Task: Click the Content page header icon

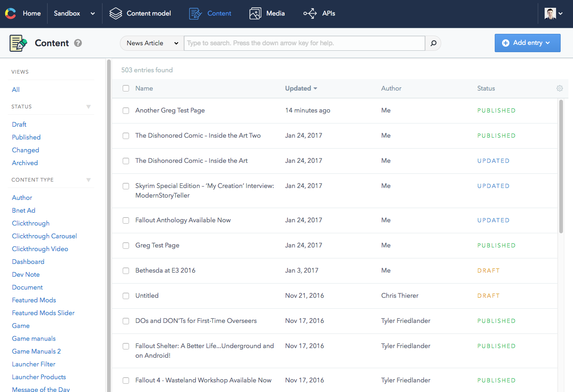Action: pos(18,43)
